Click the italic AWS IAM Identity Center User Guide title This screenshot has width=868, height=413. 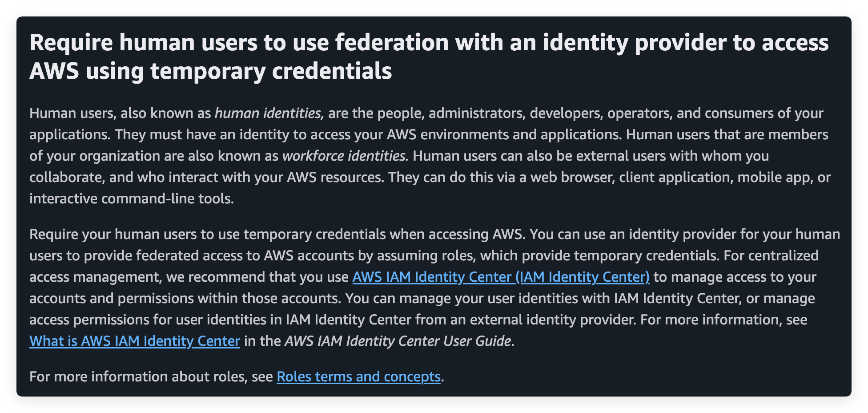coord(398,341)
